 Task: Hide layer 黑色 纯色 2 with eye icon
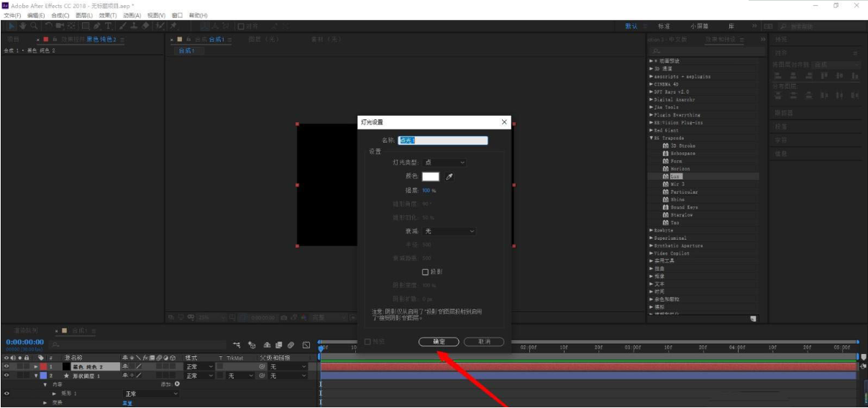[6, 367]
